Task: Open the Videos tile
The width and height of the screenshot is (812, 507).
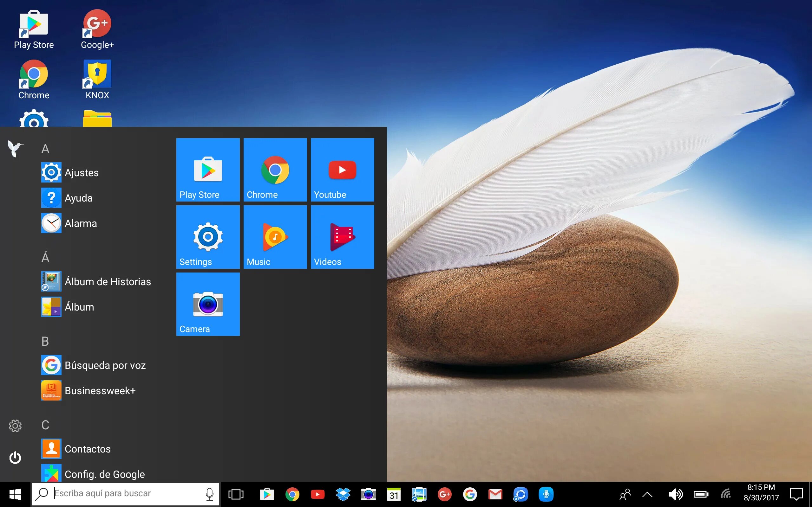Action: (342, 237)
